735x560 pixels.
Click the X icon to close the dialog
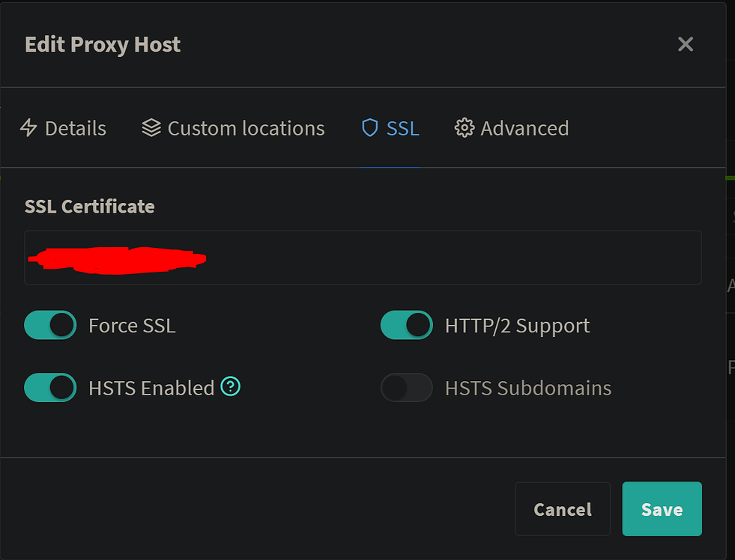click(x=686, y=44)
